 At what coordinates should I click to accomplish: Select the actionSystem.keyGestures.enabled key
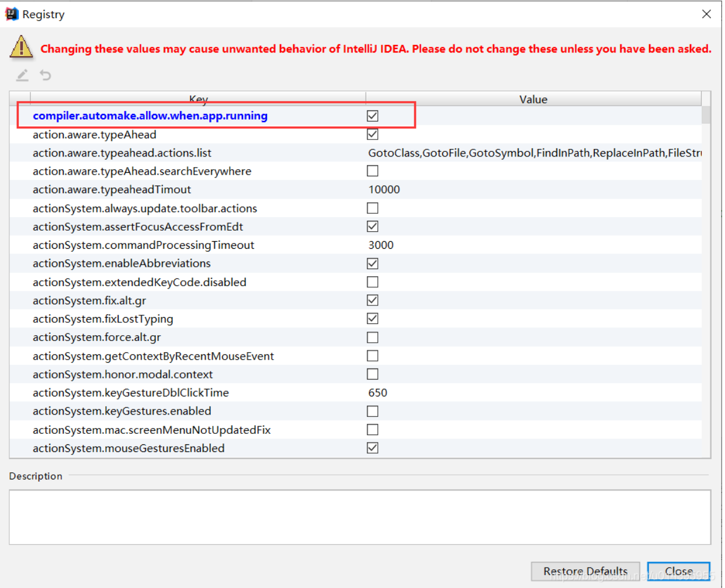point(122,411)
